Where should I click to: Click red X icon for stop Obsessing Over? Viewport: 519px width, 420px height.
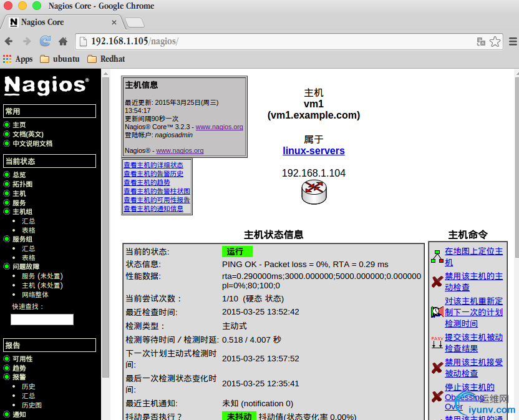437,396
